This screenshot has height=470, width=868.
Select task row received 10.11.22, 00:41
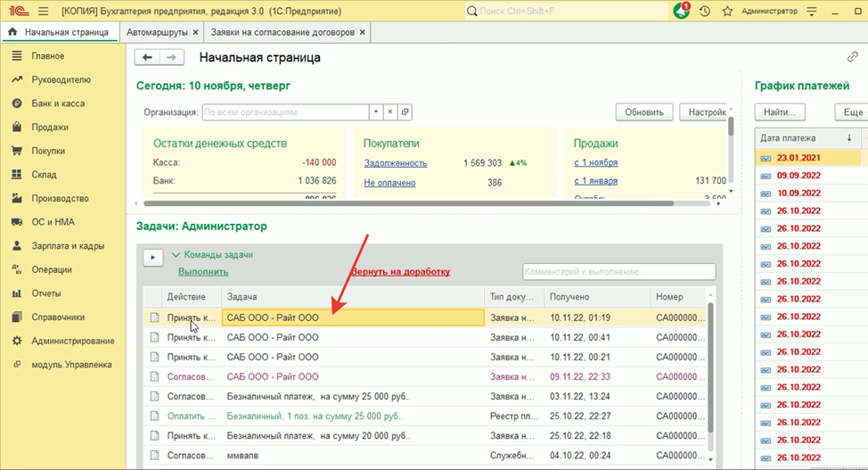[425, 337]
